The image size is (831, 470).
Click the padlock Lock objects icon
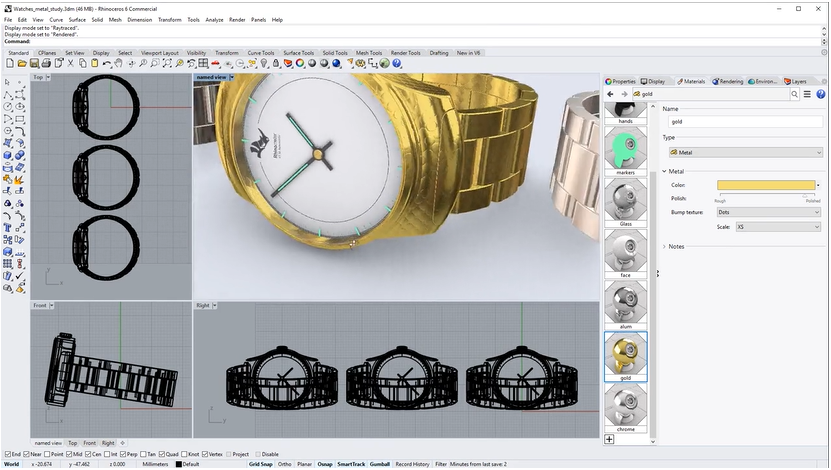click(276, 64)
